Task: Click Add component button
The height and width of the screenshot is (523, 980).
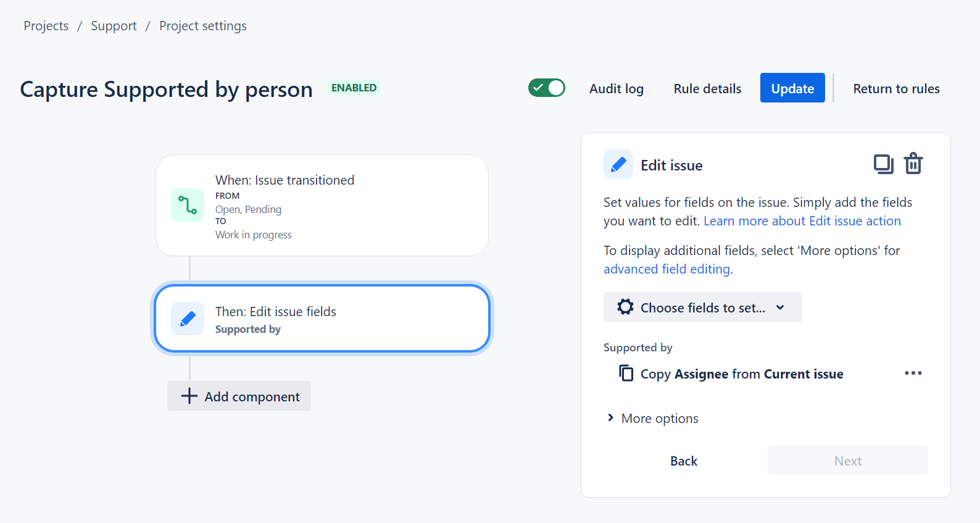Action: [239, 396]
